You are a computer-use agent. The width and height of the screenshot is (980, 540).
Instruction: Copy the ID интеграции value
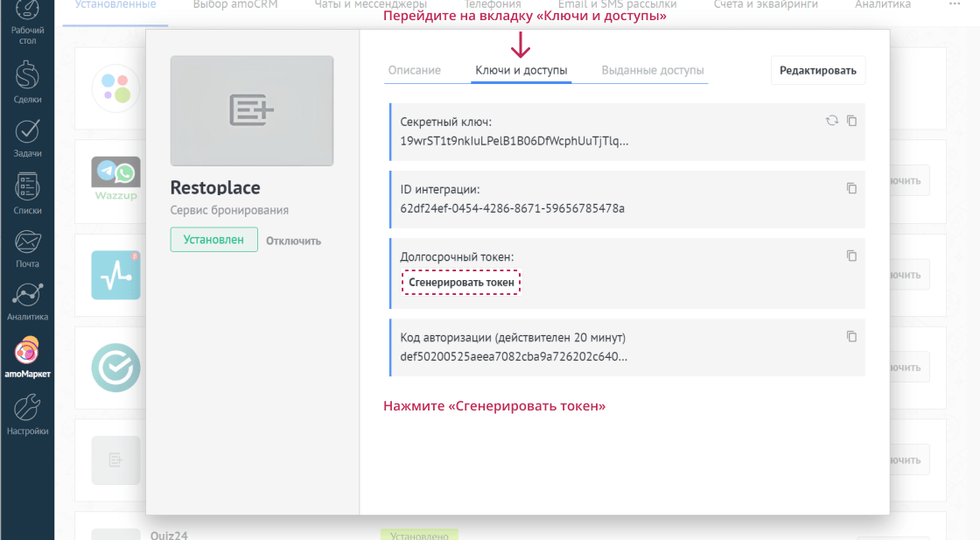coord(850,187)
